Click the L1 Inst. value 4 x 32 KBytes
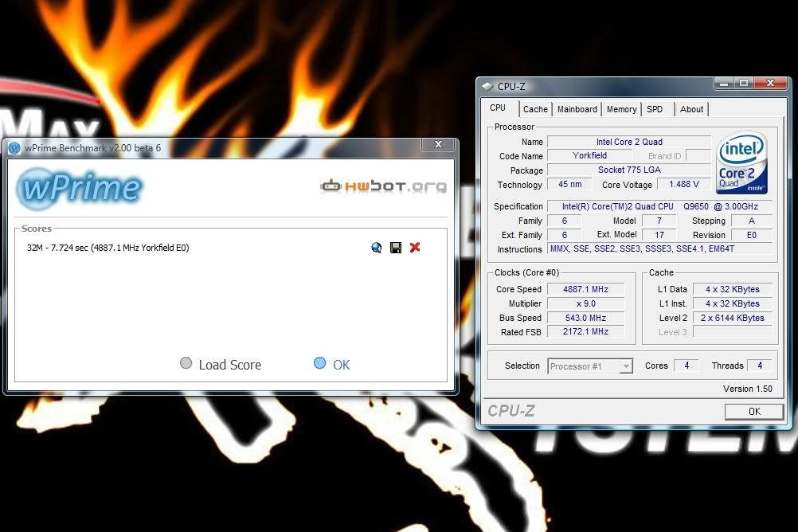 coord(733,303)
